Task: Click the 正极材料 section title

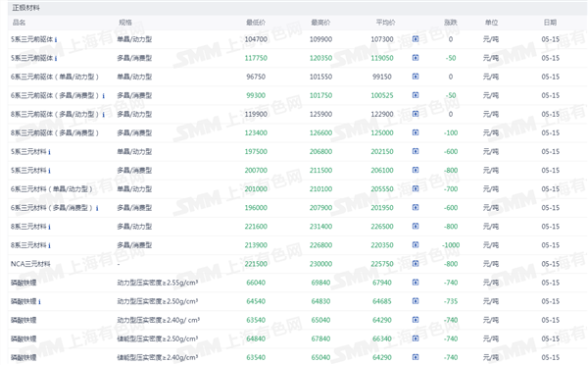Action: 25,8
